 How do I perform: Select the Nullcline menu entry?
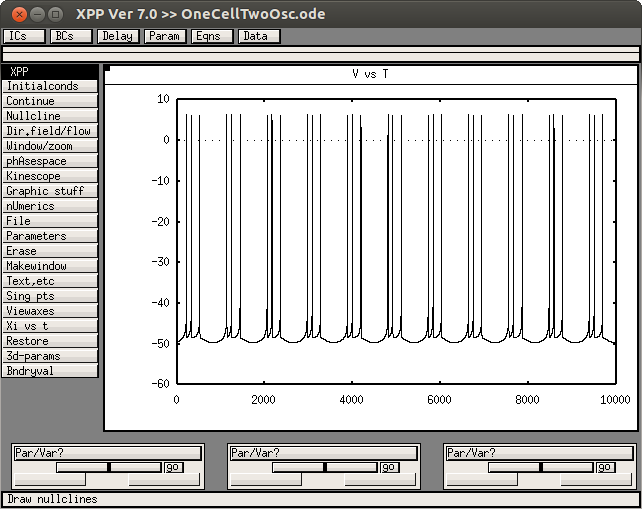click(x=50, y=116)
